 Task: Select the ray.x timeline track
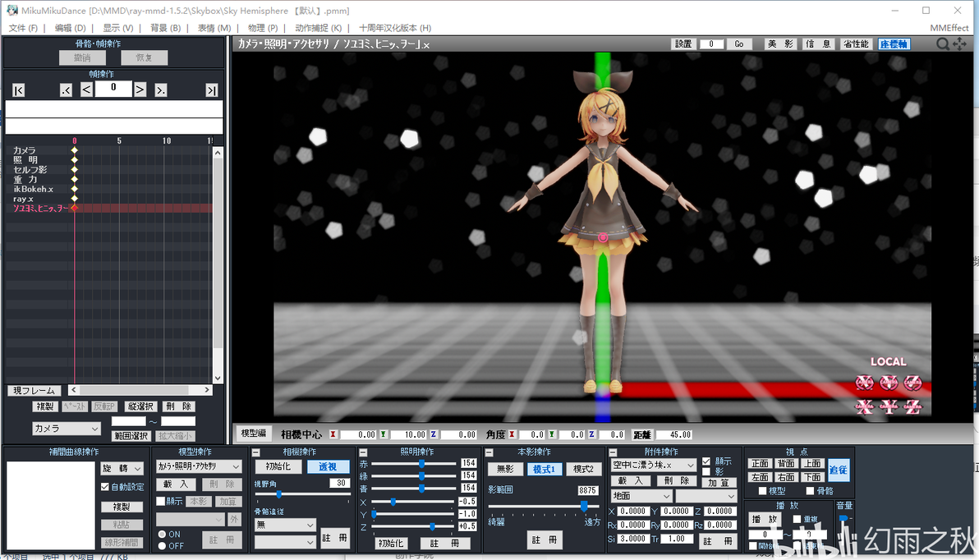coord(24,199)
